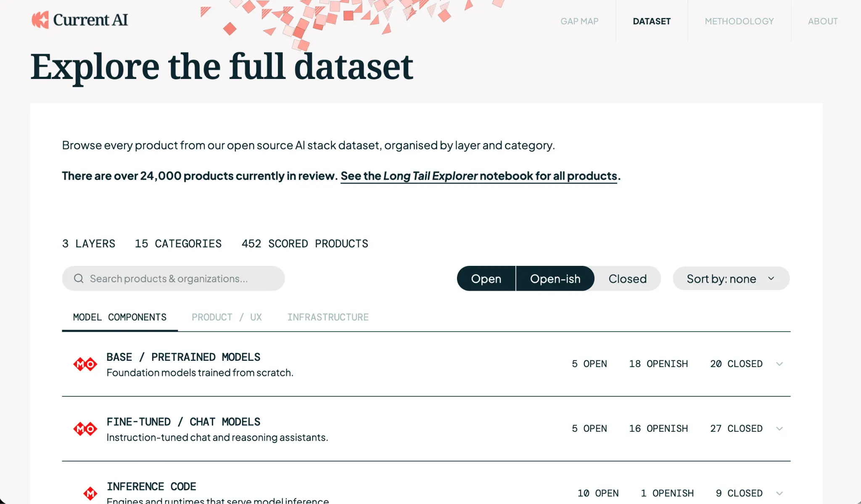Expand the Base / Pretrained Models row chevron
This screenshot has width=861, height=504.
click(779, 364)
